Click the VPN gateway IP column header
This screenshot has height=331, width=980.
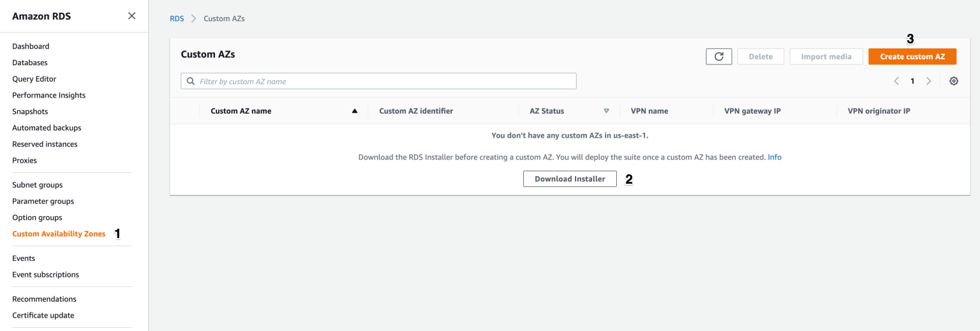pos(752,111)
